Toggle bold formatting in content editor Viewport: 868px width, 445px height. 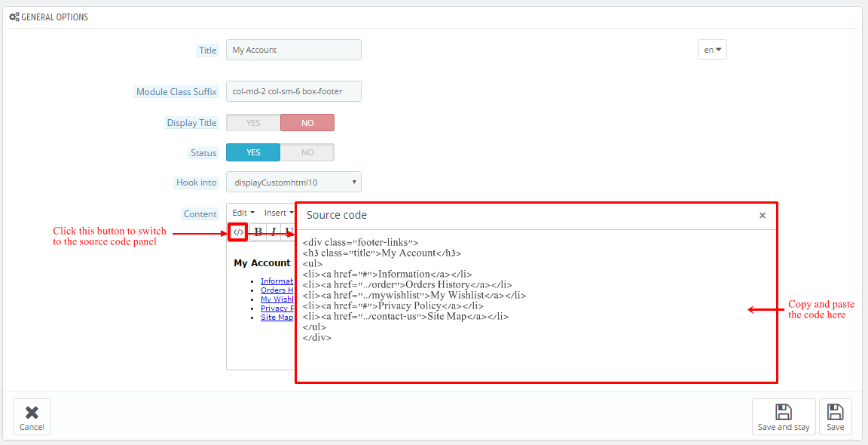click(258, 232)
